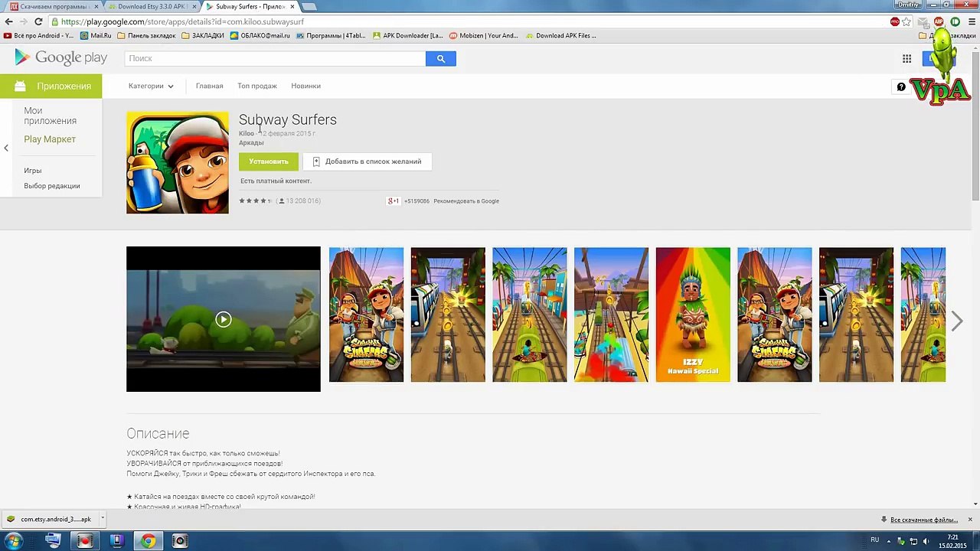
Task: Select Приложения green sidebar header
Action: (51, 86)
